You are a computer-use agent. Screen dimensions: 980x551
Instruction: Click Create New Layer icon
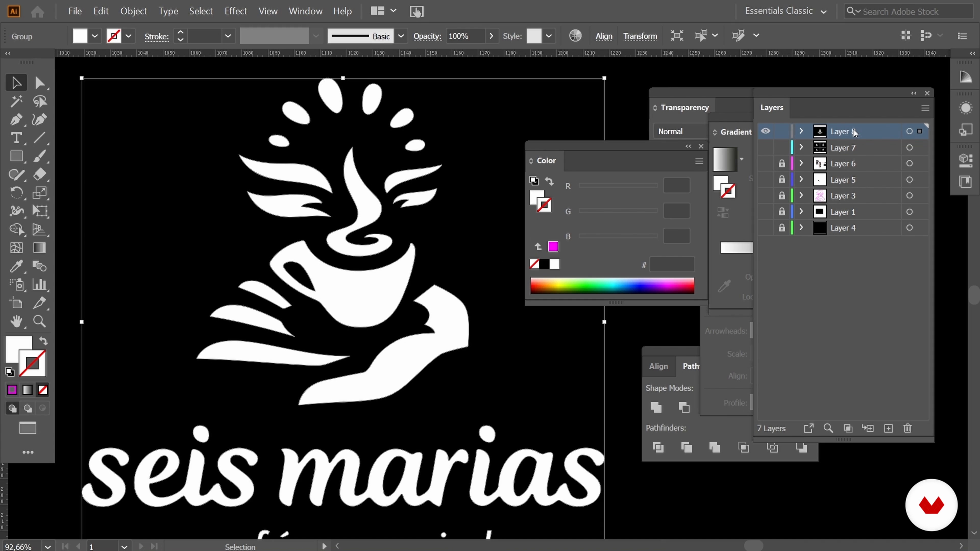(888, 429)
